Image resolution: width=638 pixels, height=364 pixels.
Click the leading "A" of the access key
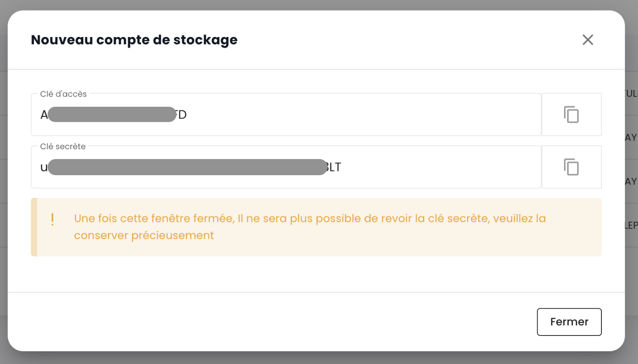44,115
